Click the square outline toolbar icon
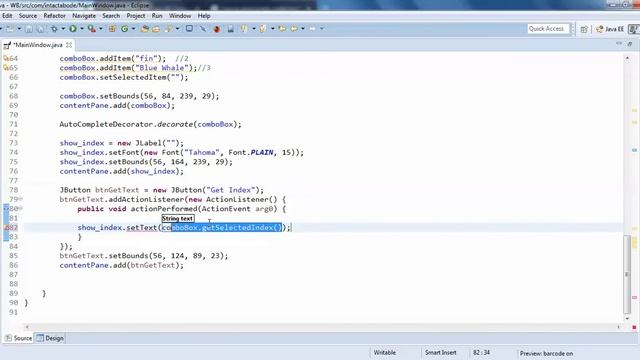 tap(189, 29)
